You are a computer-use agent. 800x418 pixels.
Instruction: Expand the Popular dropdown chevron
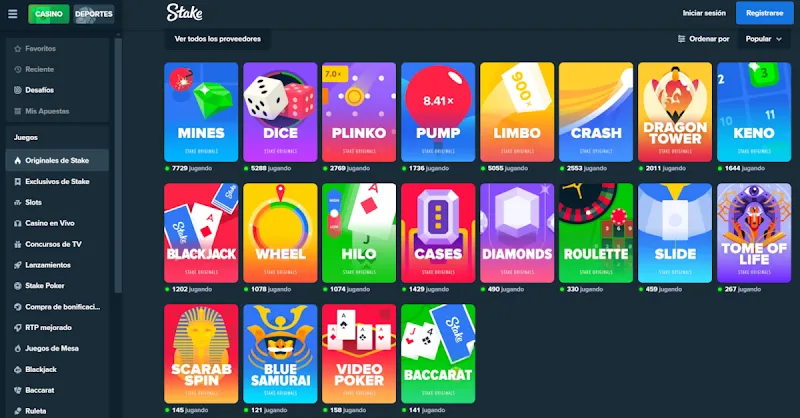(x=779, y=39)
